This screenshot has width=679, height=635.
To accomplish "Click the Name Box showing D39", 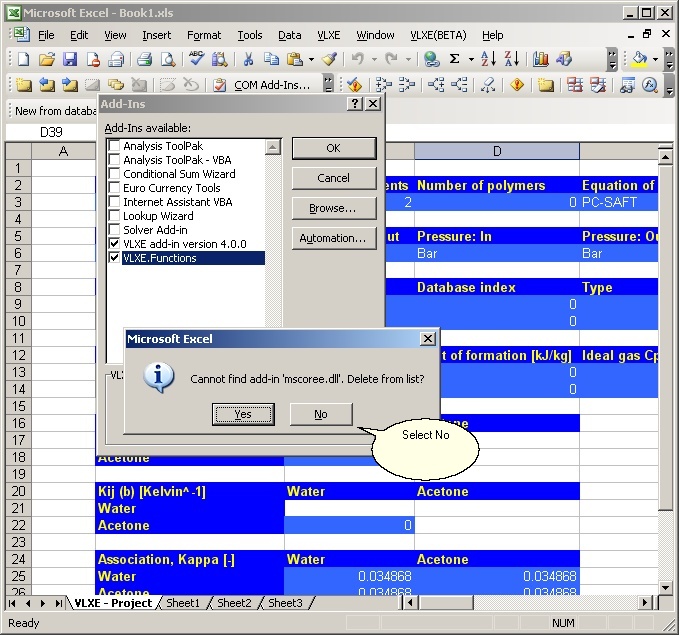I will 51,132.
